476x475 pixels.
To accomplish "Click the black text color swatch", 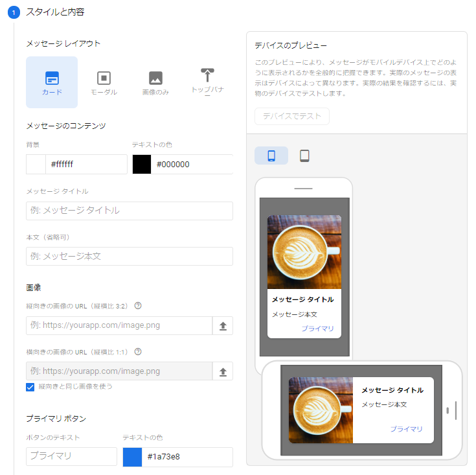I will [x=142, y=165].
